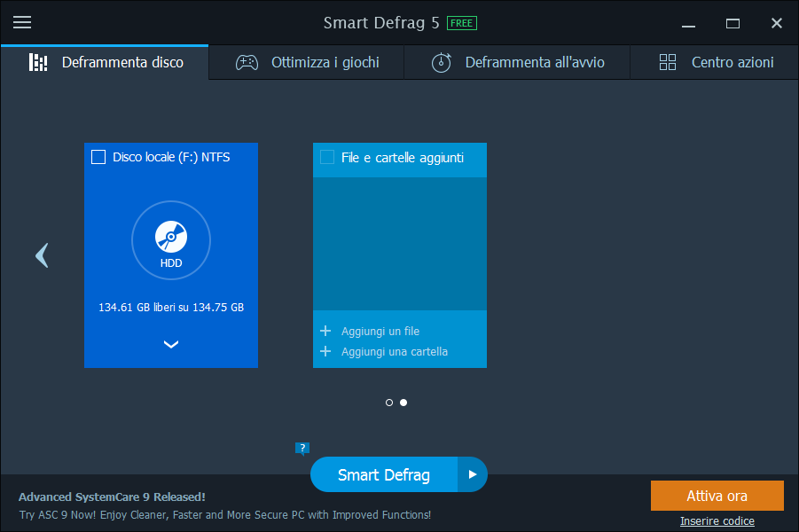Click the HDD disc icon
The width and height of the screenshot is (799, 532).
[171, 237]
